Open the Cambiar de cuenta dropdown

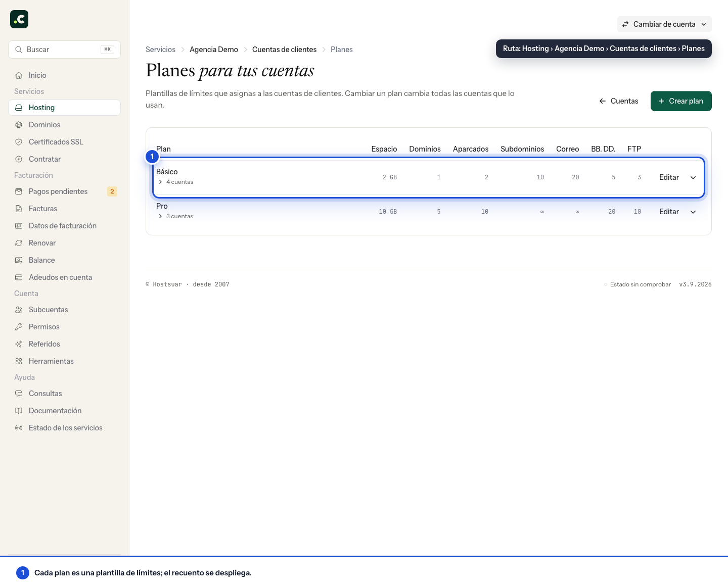coord(664,24)
